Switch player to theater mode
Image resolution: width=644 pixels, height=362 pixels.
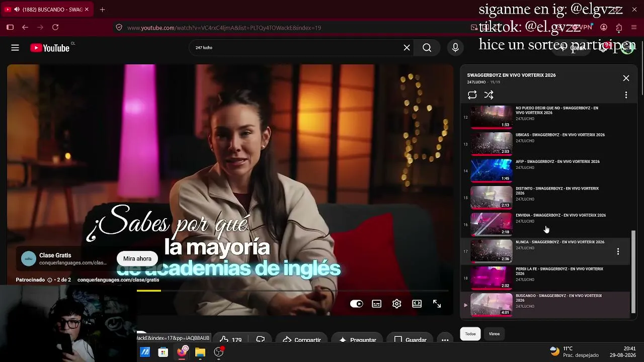pos(417,304)
